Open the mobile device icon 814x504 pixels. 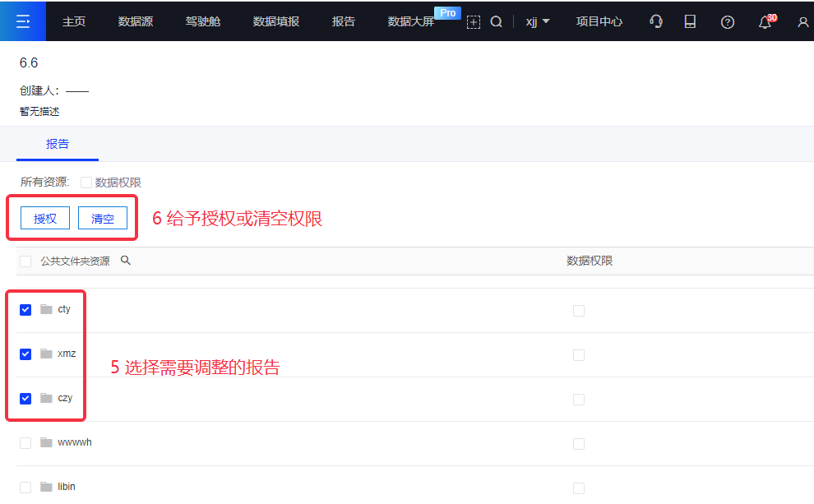(690, 22)
